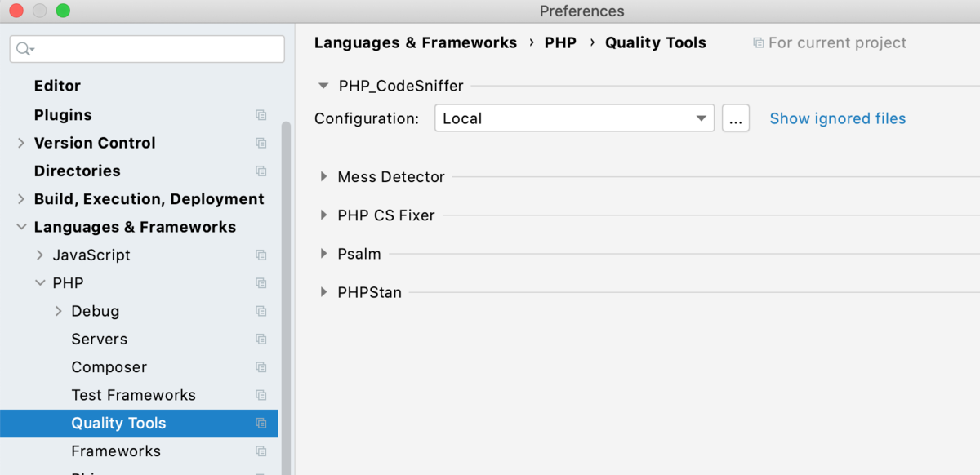Click the project-level icon beside Plugins
The image size is (980, 475).
261,115
